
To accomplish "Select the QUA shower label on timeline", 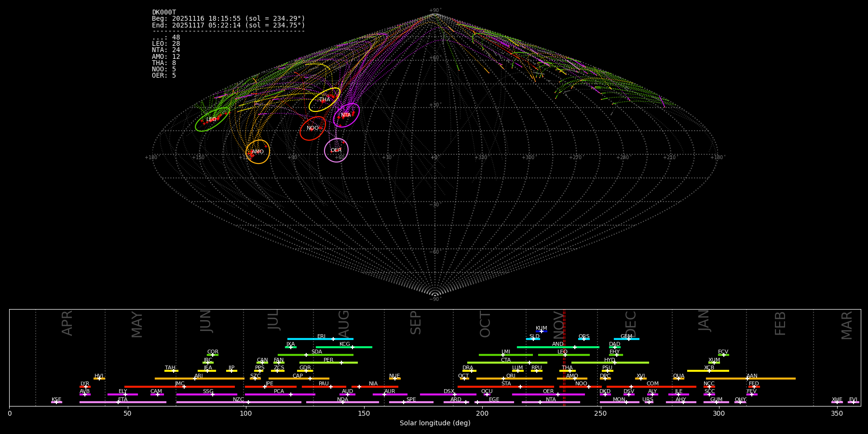I will click(x=678, y=376).
